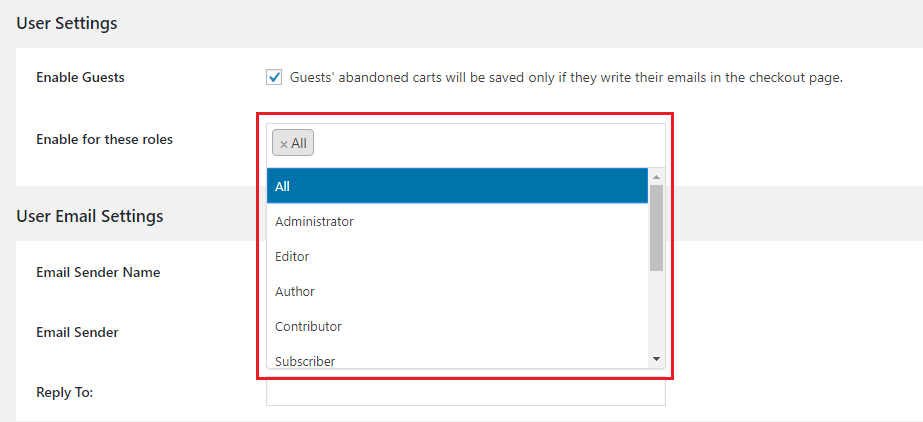Click inside the roles selection box
The height and width of the screenshot is (422, 923).
pyautogui.click(x=480, y=144)
